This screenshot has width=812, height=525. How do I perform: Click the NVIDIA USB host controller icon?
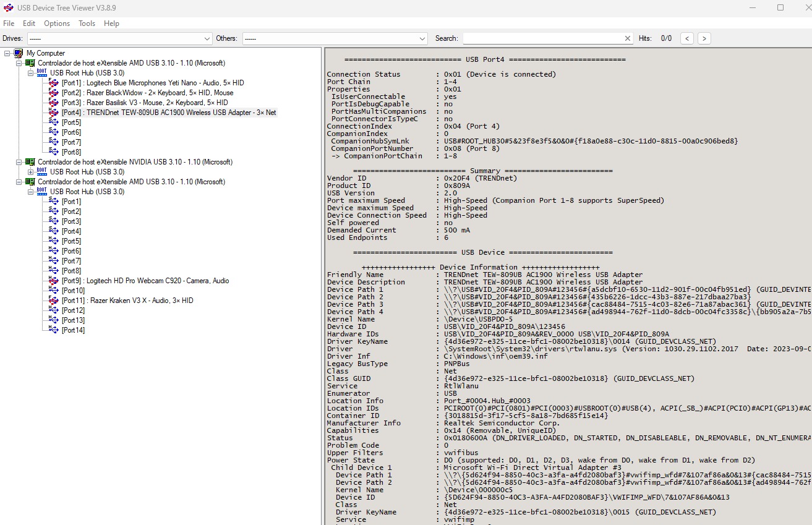tap(30, 162)
